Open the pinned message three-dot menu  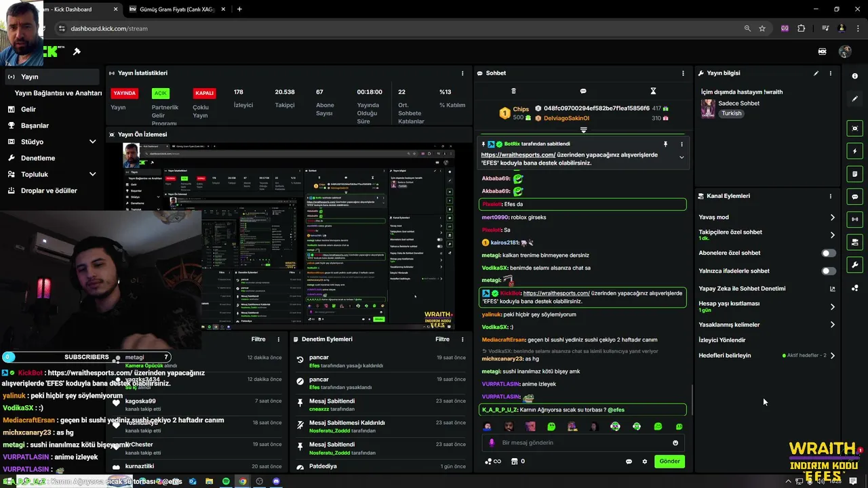point(682,144)
